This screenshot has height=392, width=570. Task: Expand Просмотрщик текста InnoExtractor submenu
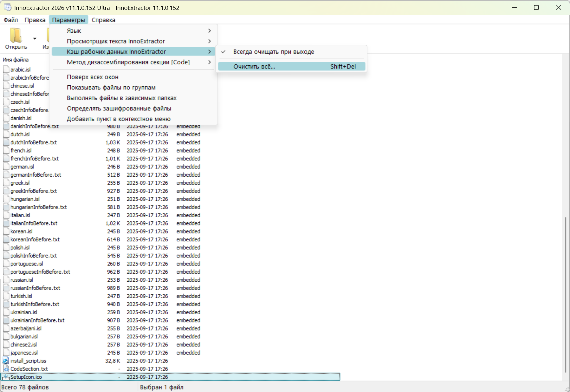coord(133,41)
